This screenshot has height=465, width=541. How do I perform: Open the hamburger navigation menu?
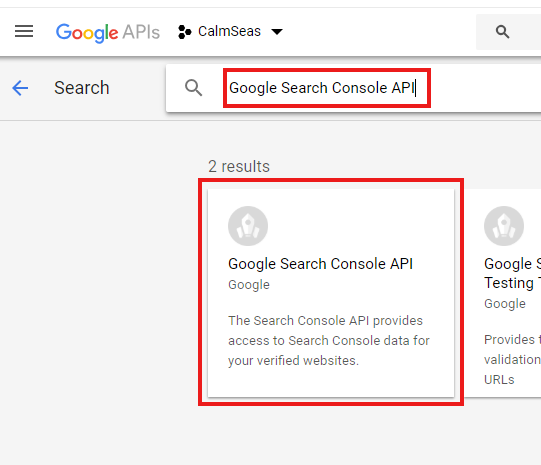[24, 31]
